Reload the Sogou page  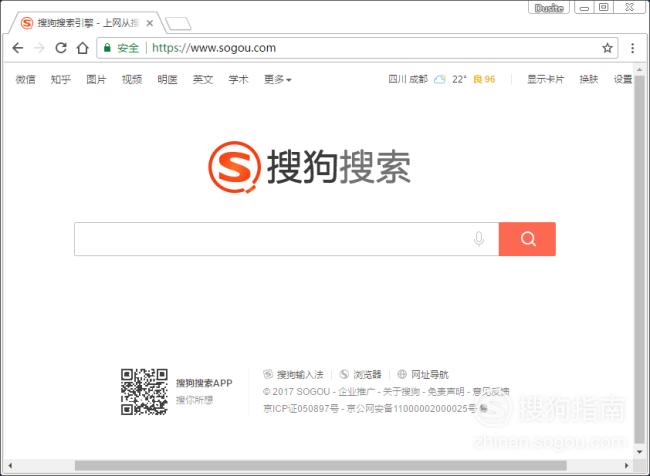pyautogui.click(x=61, y=48)
